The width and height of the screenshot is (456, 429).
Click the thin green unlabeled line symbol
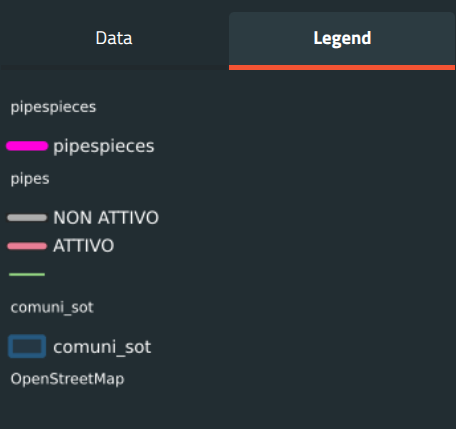point(27,274)
